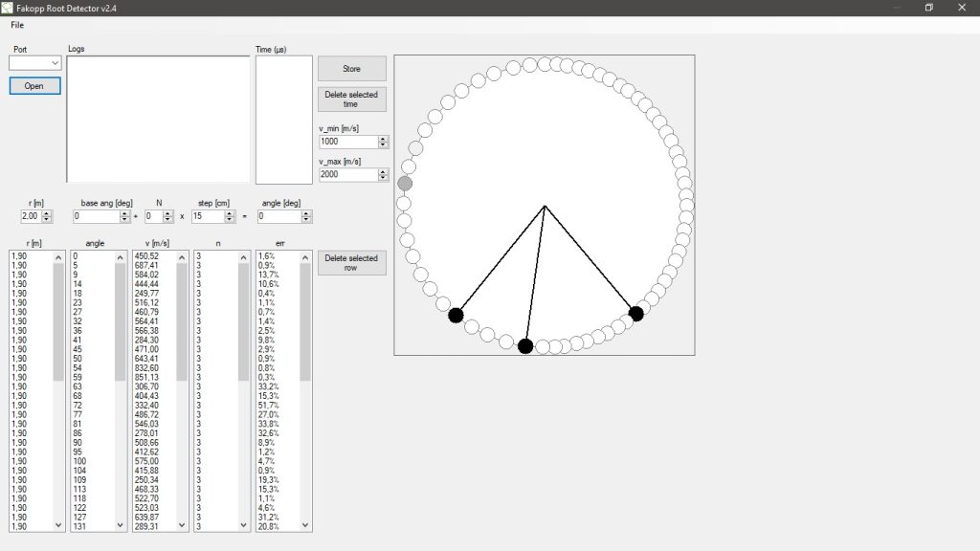Increase the v_max value with up arrow
Viewport: 980px width, 551px height.
point(384,172)
